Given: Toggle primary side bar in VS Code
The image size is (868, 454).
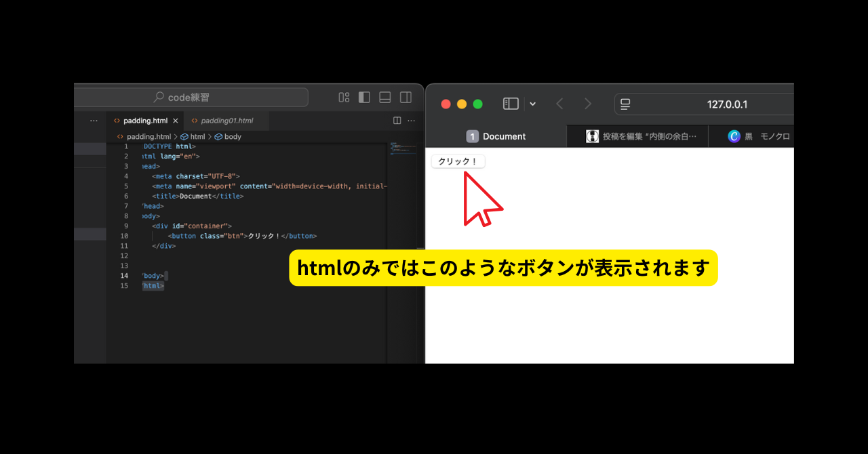Looking at the screenshot, I should click(x=364, y=97).
